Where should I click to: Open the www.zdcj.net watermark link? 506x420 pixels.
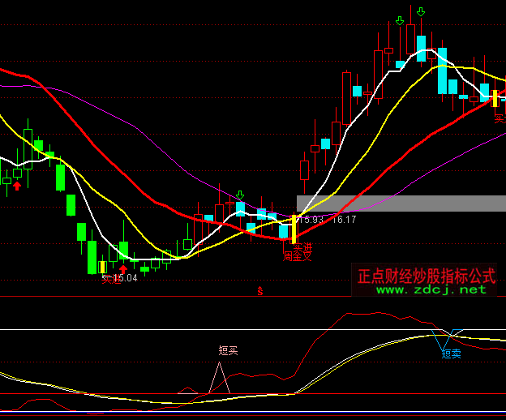tap(427, 289)
